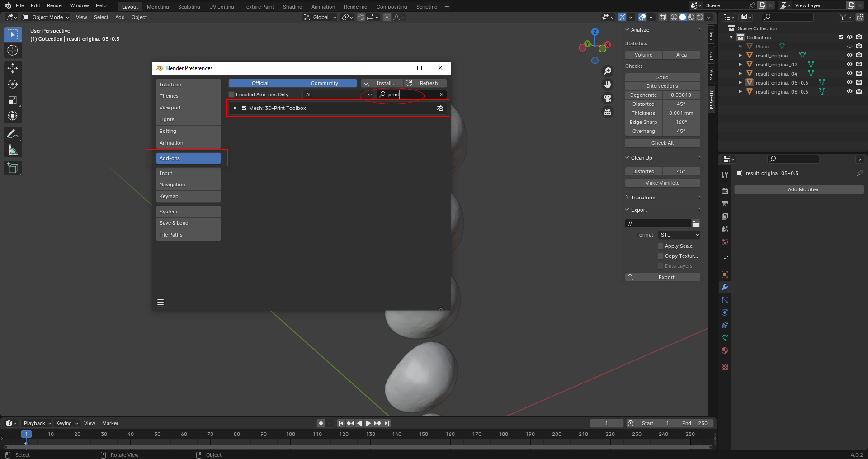The height and width of the screenshot is (459, 868).
Task: Select the Rotate tool
Action: (13, 84)
